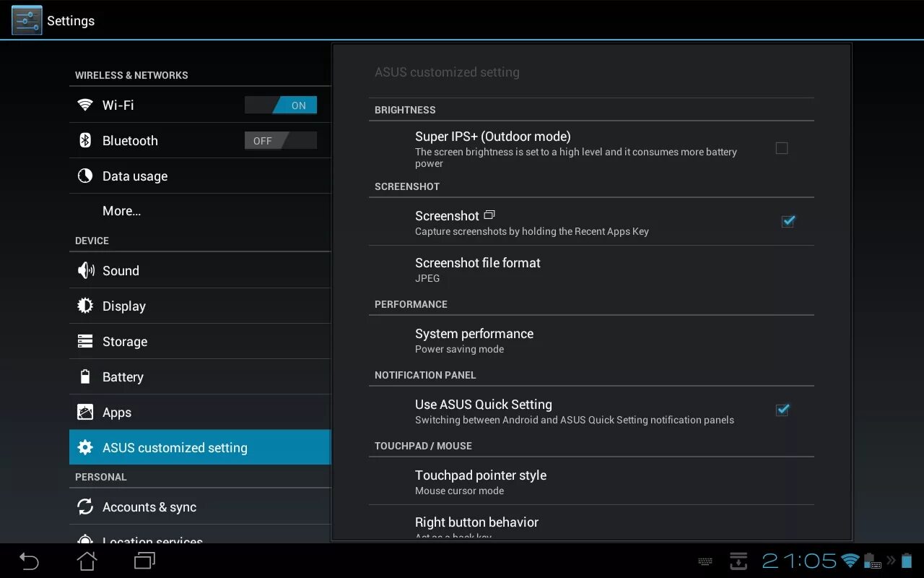924x578 pixels.
Task: Tap the Apps picture icon
Action: [x=85, y=412]
